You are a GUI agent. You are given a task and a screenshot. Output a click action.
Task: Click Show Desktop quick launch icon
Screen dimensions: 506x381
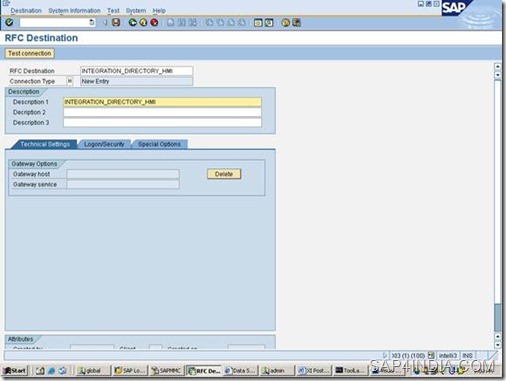(x=40, y=370)
